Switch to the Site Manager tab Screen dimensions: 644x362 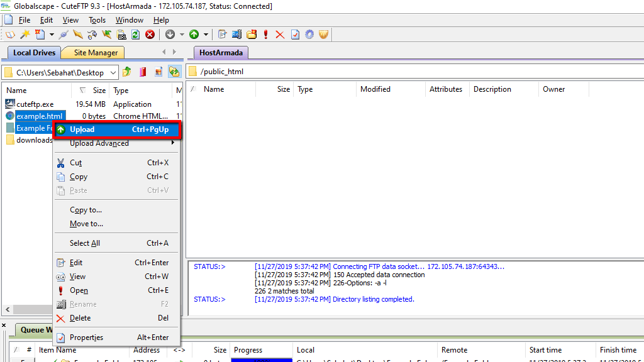[96, 53]
